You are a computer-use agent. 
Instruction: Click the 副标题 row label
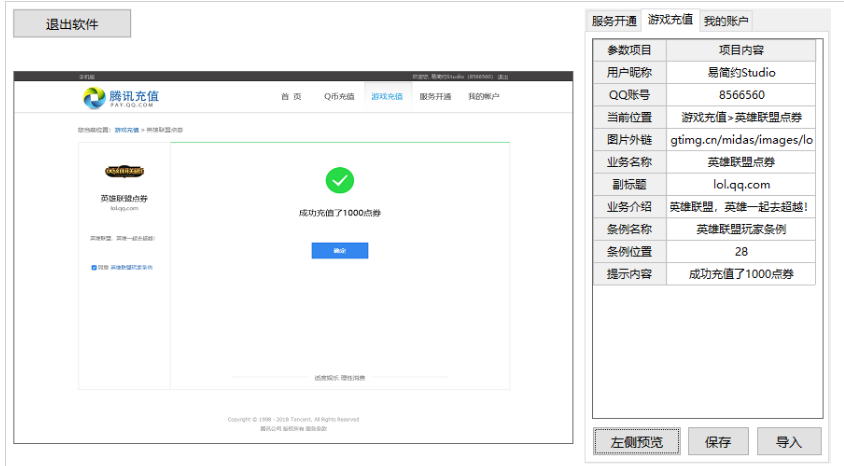pyautogui.click(x=629, y=185)
